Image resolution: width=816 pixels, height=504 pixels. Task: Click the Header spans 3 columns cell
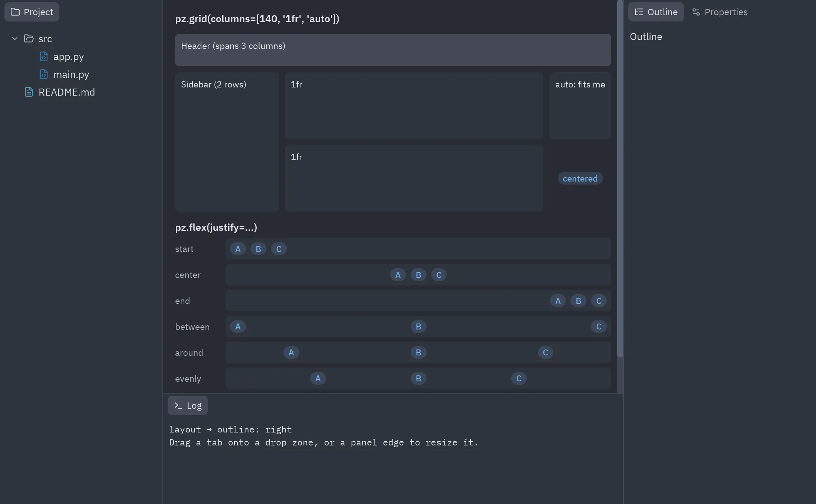click(393, 50)
